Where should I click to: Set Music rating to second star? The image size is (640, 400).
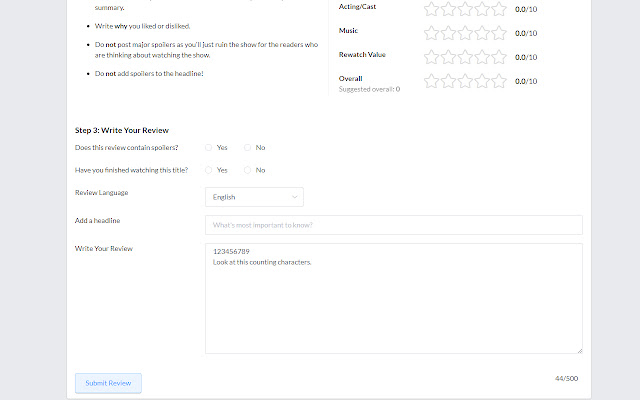point(448,33)
